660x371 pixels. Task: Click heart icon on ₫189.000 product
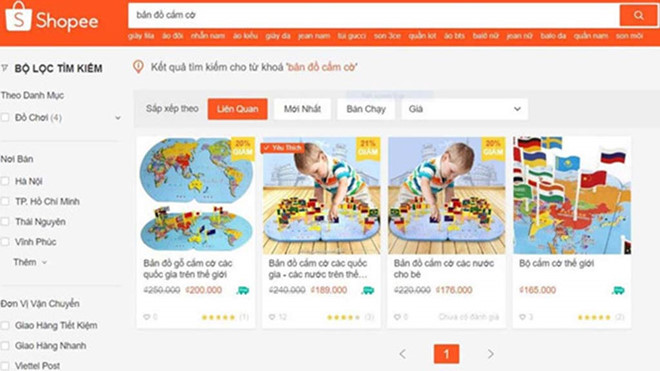click(x=272, y=317)
